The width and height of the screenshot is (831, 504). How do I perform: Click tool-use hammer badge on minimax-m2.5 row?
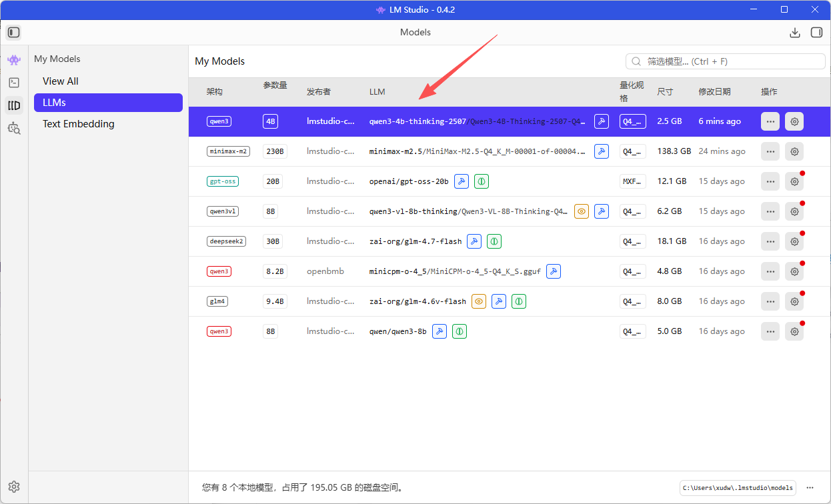(x=602, y=151)
